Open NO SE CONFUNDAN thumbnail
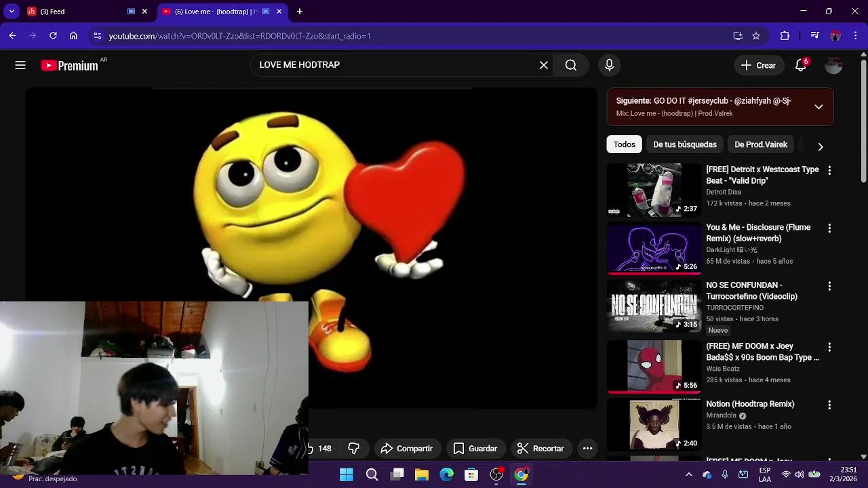This screenshot has height=488, width=868. (654, 306)
